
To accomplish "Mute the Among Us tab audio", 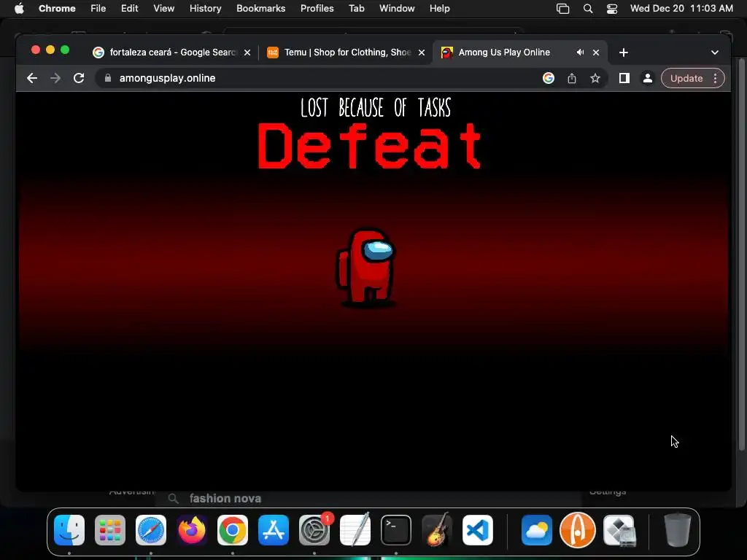I will 580,52.
